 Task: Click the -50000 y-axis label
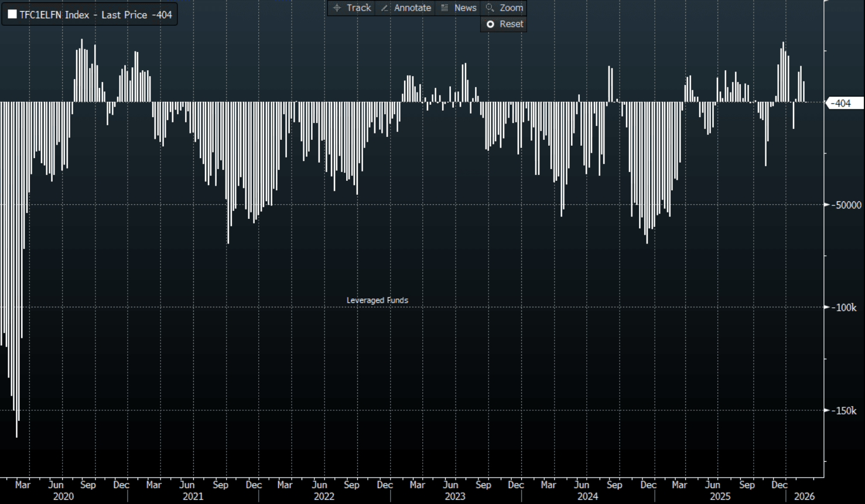(848, 205)
